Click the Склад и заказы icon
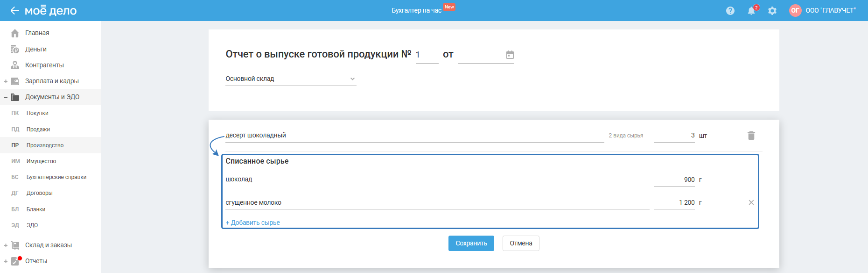 pyautogui.click(x=15, y=245)
